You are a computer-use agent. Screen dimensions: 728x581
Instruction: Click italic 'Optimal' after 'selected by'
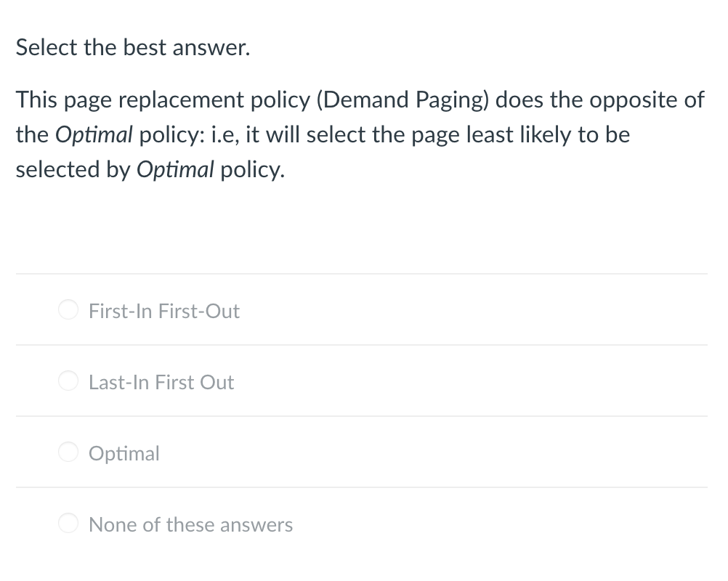point(175,169)
